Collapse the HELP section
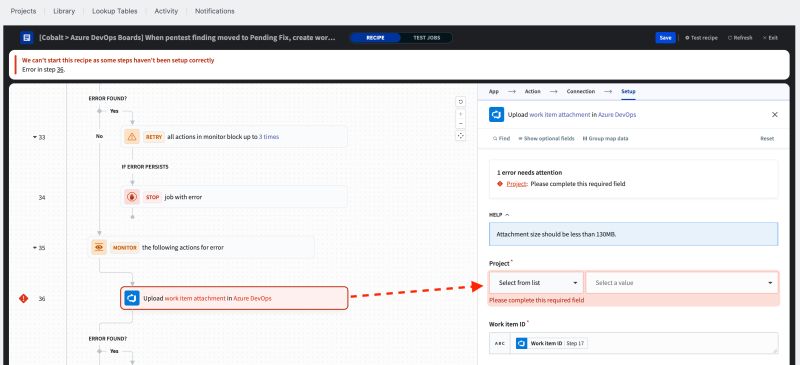Image resolution: width=800 pixels, height=365 pixels. click(499, 214)
